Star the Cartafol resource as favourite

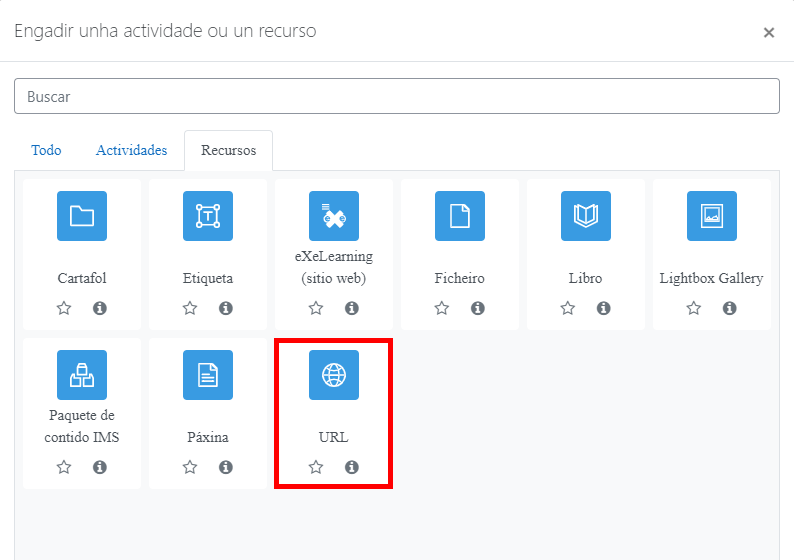point(64,308)
